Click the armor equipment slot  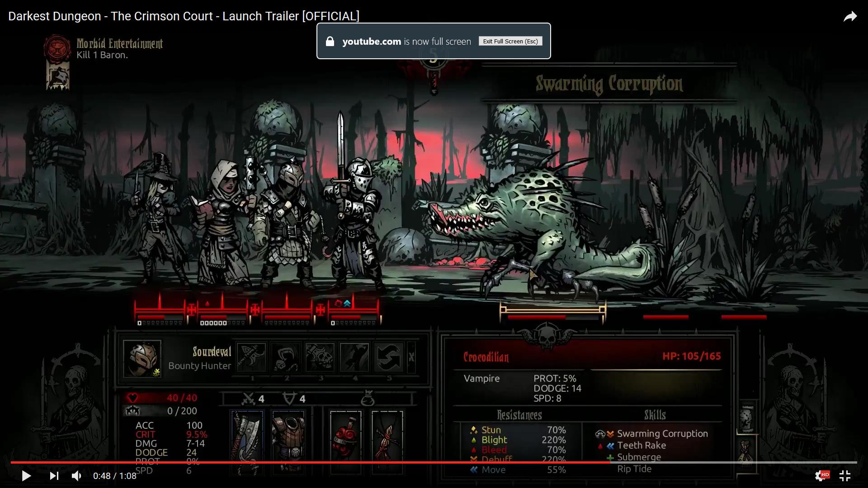pyautogui.click(x=288, y=443)
